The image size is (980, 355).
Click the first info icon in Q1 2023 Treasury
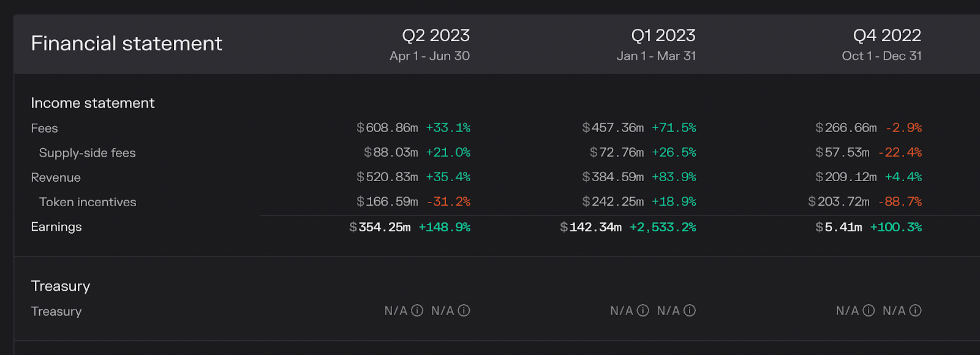tap(643, 311)
